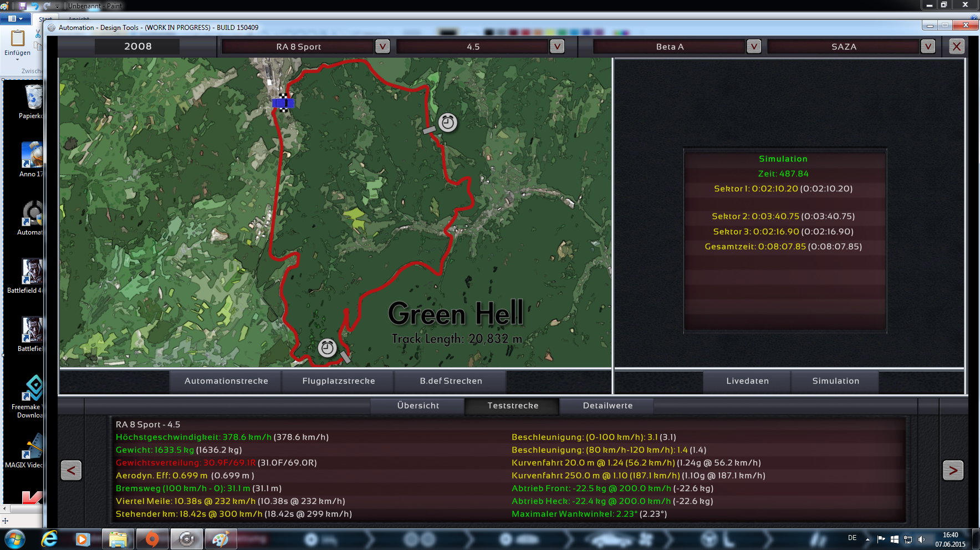Open the MAGIX Video desktop shortcut
980x550 pixels.
coord(24,451)
